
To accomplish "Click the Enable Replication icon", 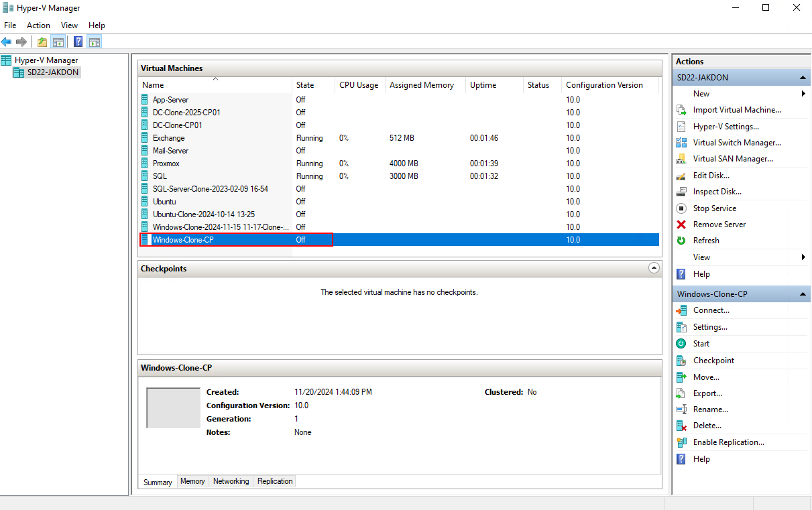I will (x=681, y=442).
